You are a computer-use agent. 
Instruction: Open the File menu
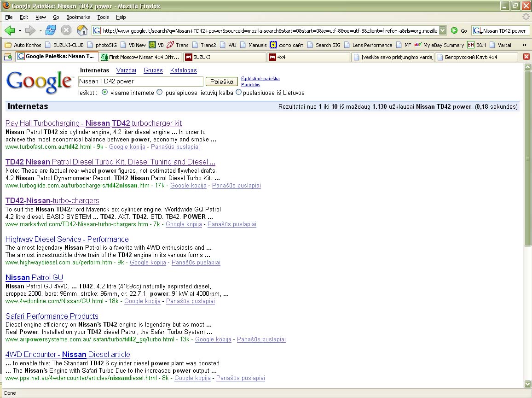click(9, 17)
